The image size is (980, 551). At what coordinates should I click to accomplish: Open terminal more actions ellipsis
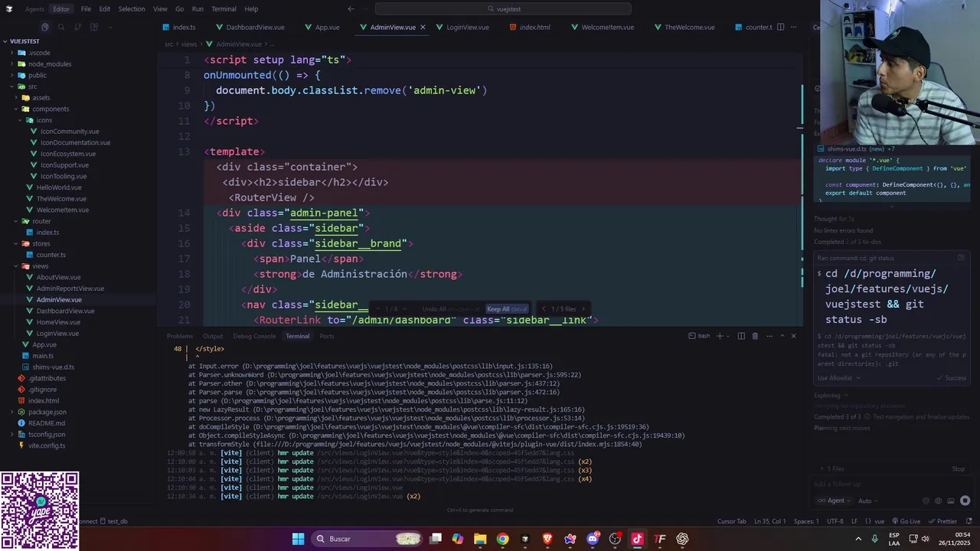pos(768,336)
